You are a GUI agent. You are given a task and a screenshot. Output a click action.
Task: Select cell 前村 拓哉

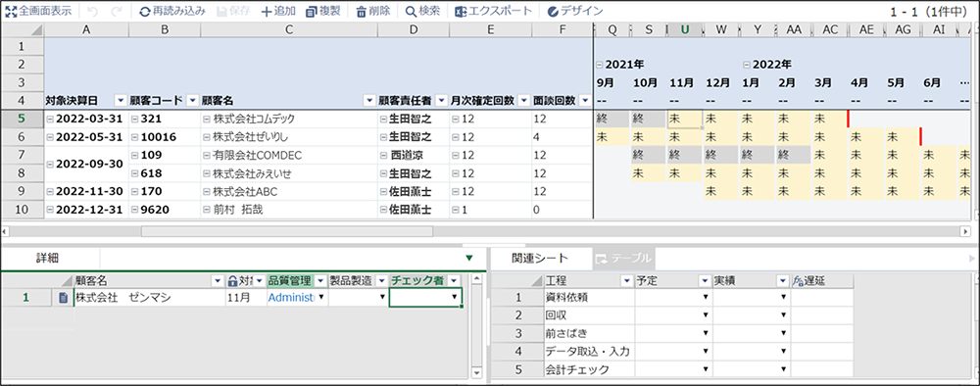pyautogui.click(x=289, y=210)
